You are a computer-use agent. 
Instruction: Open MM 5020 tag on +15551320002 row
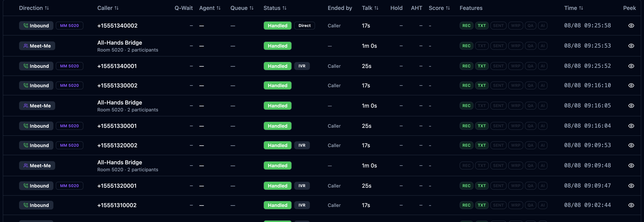point(69,145)
